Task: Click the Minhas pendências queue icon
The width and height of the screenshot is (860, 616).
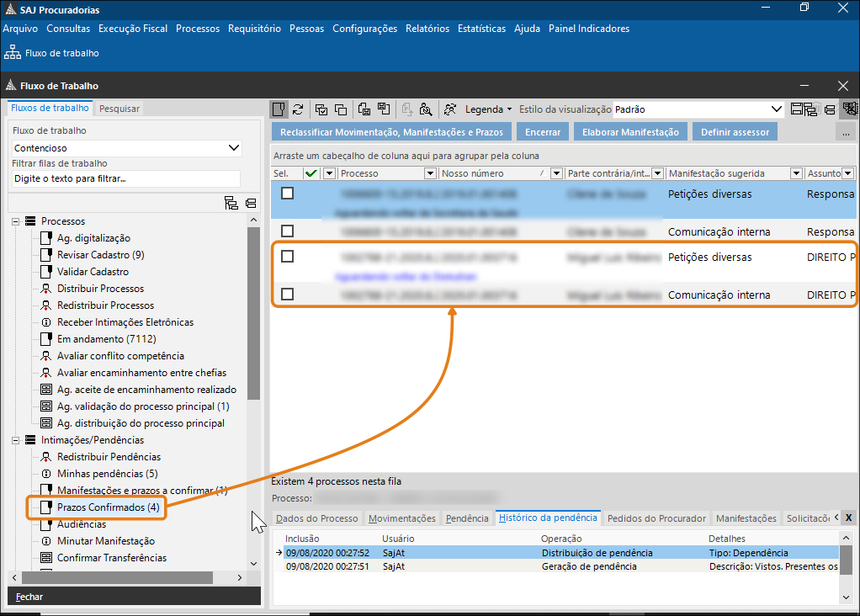Action: coord(46,474)
